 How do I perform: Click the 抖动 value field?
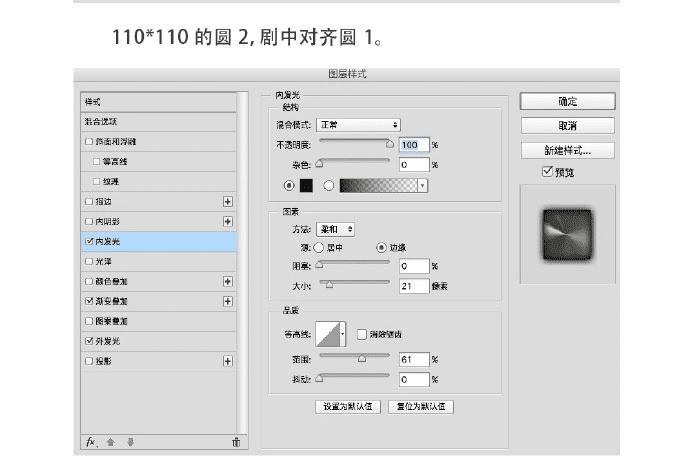[x=414, y=379]
